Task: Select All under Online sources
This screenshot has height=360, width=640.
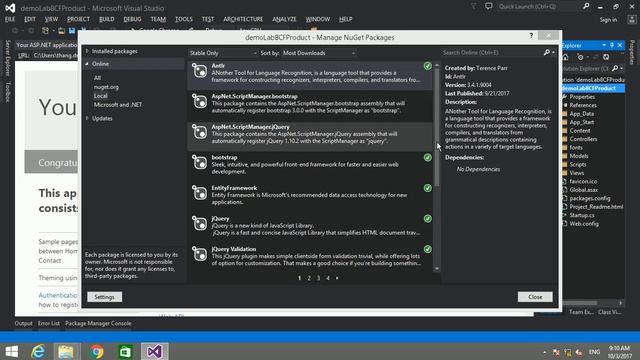Action: [97, 78]
